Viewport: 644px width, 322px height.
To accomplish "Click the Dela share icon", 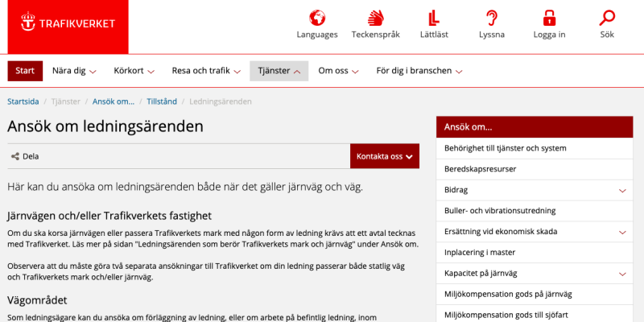I will pyautogui.click(x=15, y=156).
